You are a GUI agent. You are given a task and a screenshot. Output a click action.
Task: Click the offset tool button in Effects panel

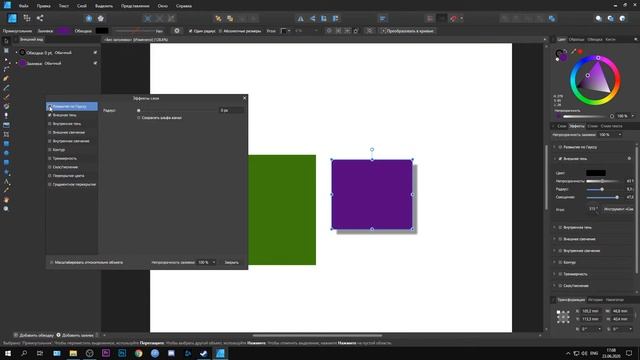pyautogui.click(x=618, y=209)
